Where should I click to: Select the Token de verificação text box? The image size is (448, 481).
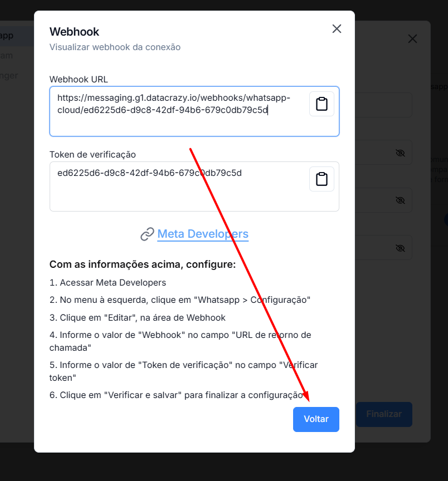coord(194,186)
